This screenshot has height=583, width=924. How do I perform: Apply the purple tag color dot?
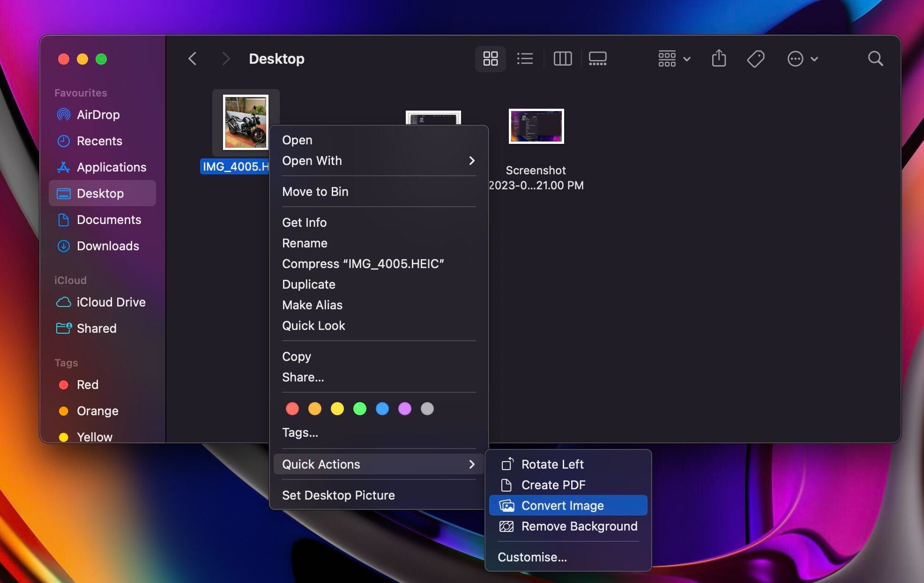404,409
